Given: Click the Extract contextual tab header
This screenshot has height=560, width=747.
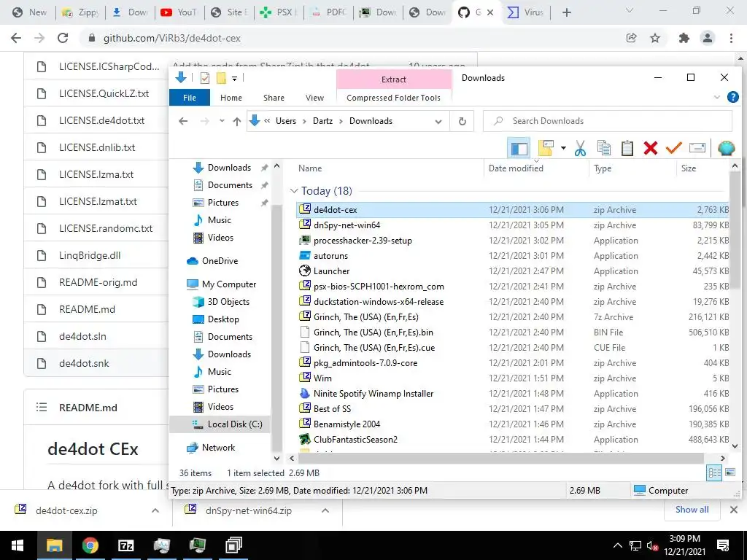Looking at the screenshot, I should click(x=393, y=79).
